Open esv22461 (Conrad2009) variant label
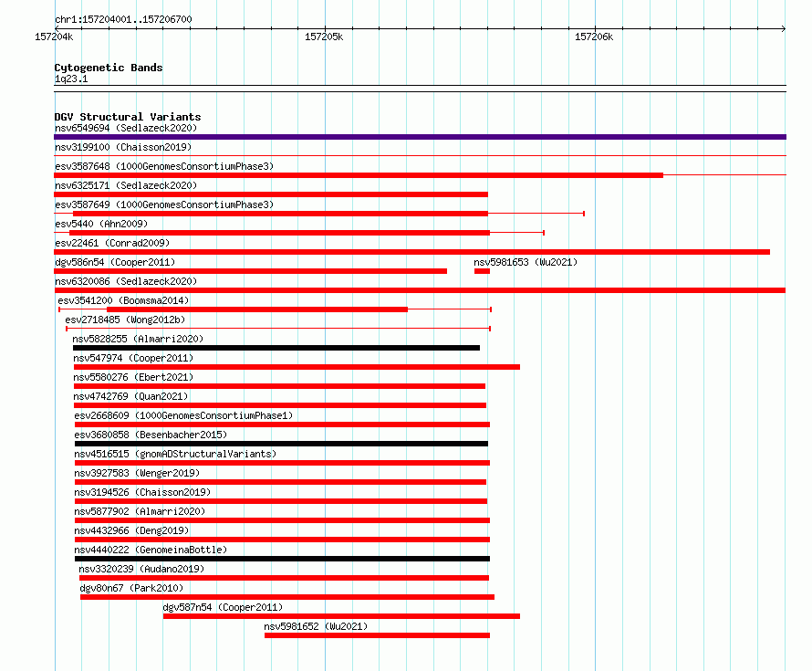Image resolution: width=812 pixels, height=671 pixels. [112, 243]
